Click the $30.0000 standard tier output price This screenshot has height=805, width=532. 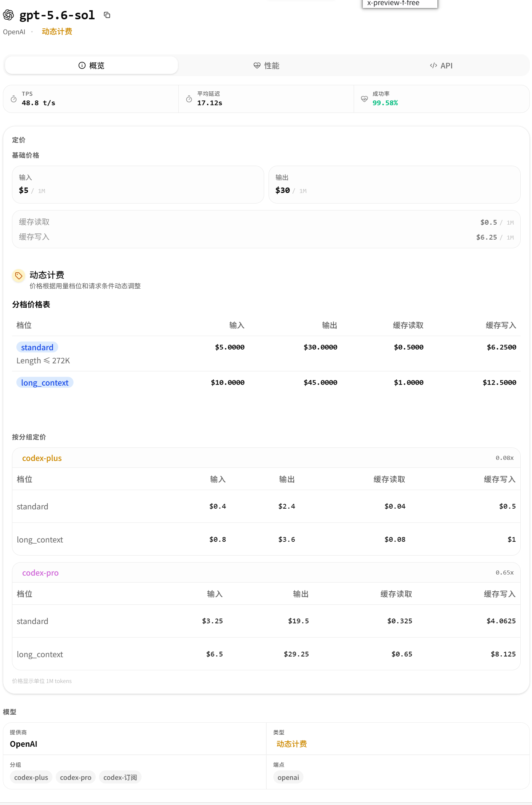321,347
